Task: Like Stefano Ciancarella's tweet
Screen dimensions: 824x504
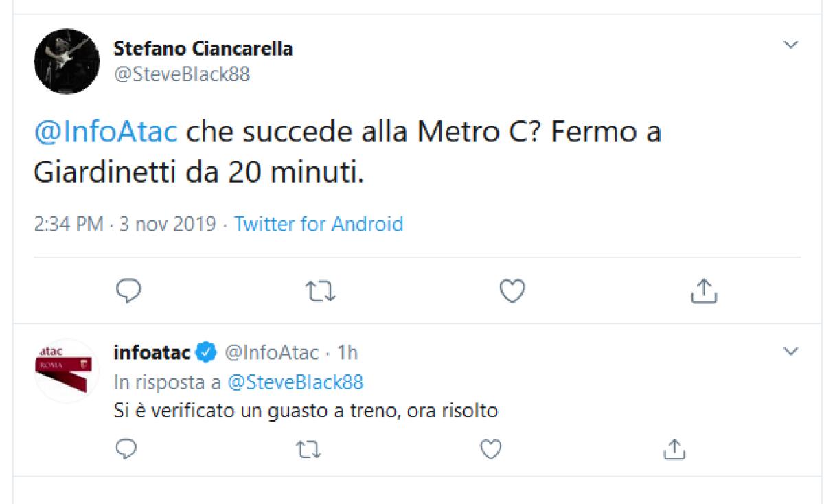Action: [x=512, y=291]
